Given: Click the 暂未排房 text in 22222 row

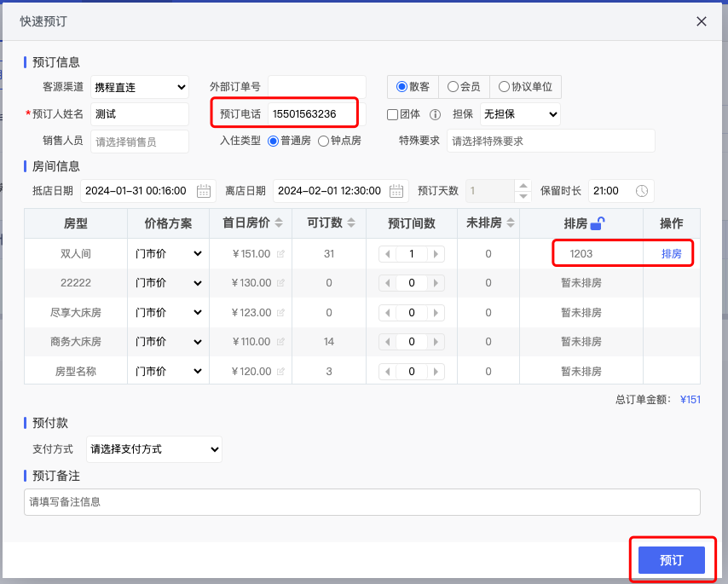Looking at the screenshot, I should tap(581, 283).
